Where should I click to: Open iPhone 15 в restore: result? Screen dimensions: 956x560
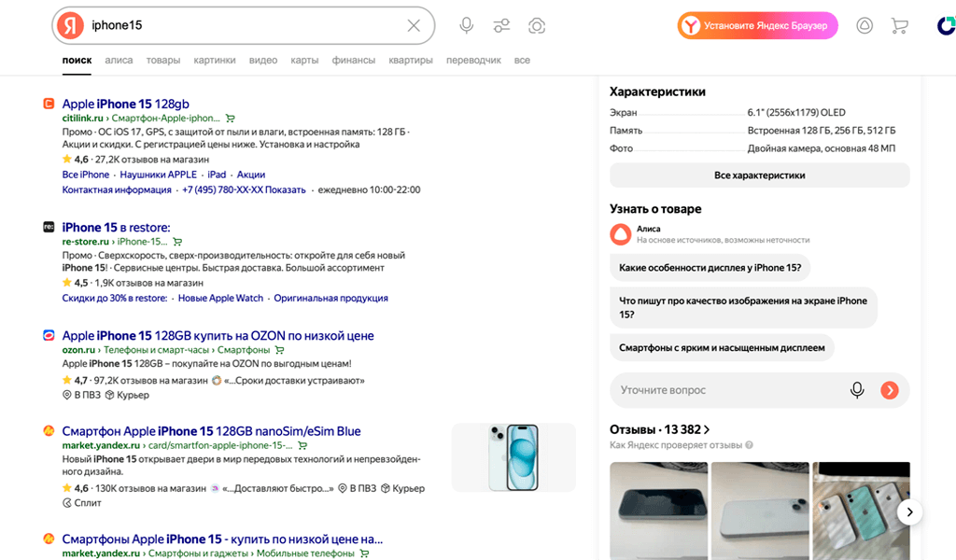pos(117,228)
